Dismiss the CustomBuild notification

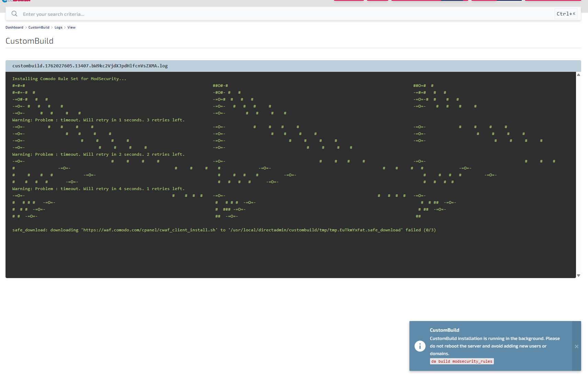pyautogui.click(x=577, y=346)
